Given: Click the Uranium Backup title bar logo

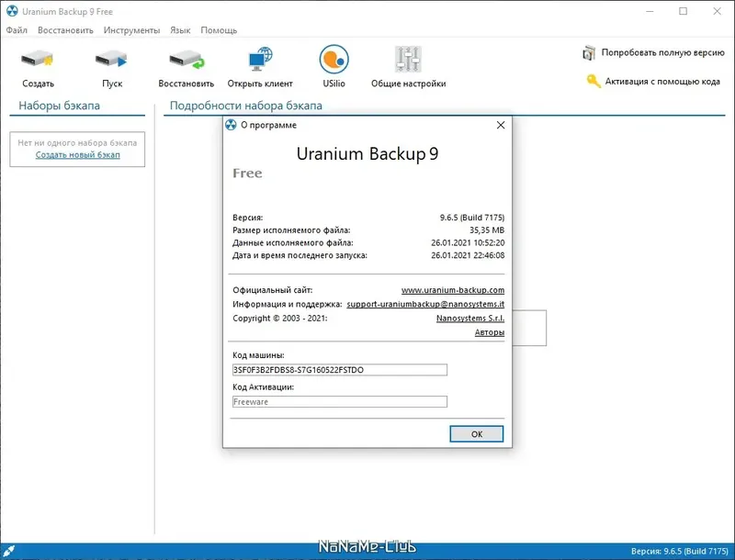Looking at the screenshot, I should tap(12, 11).
